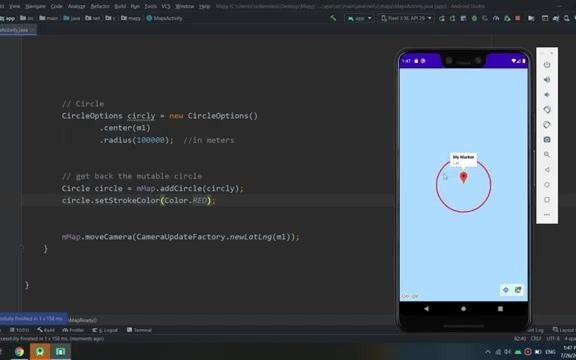This screenshot has width=576, height=360.
Task: Raise emulator volume with speaker icon
Action: [x=547, y=80]
